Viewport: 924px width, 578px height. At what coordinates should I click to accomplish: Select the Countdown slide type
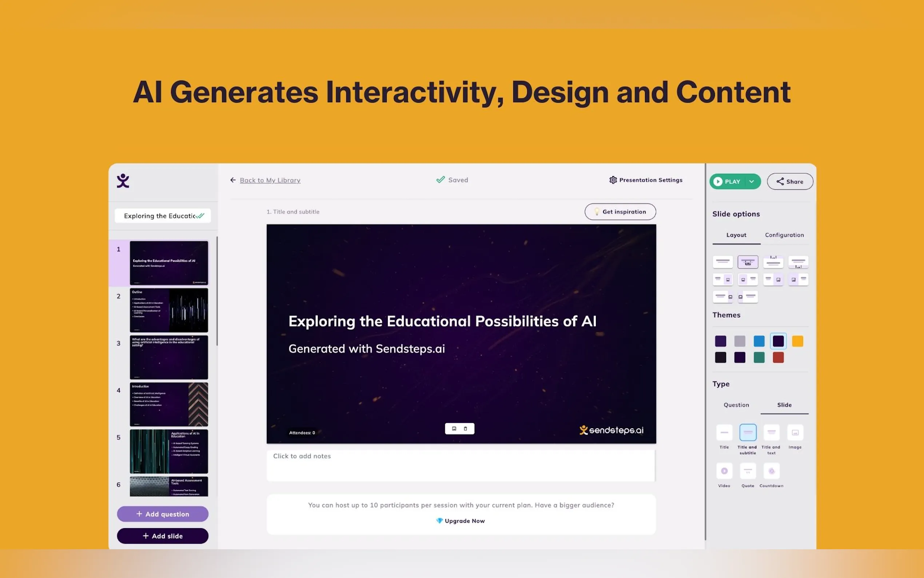tap(771, 471)
